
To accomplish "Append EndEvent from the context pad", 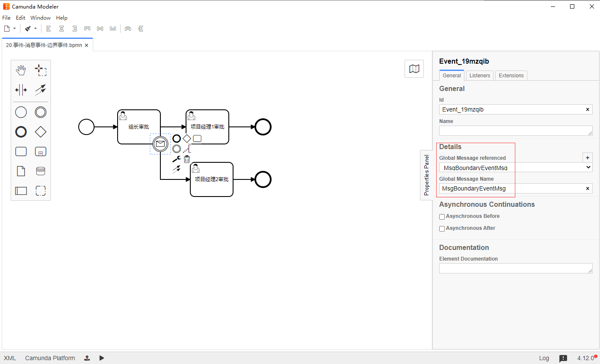I will coord(177,138).
